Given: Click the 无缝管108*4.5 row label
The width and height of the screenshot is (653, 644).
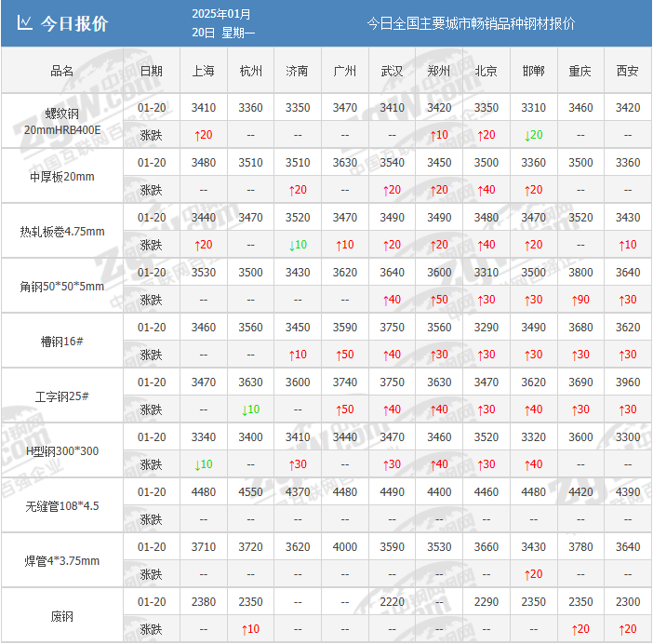Looking at the screenshot, I should [62, 506].
